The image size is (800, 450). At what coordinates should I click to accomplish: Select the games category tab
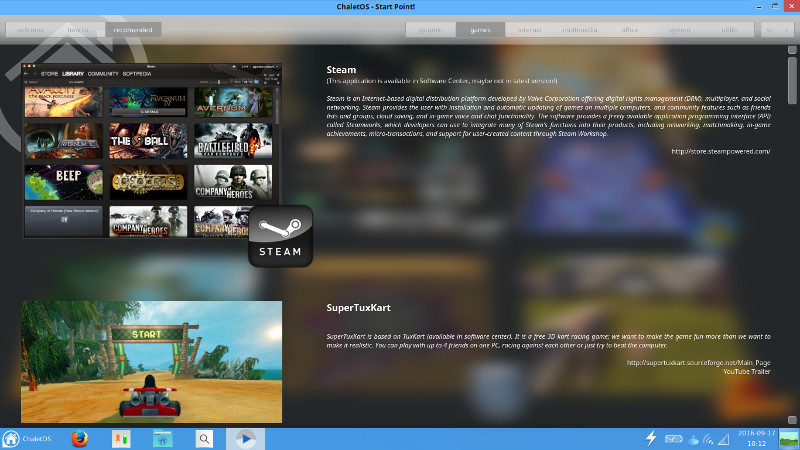point(480,30)
